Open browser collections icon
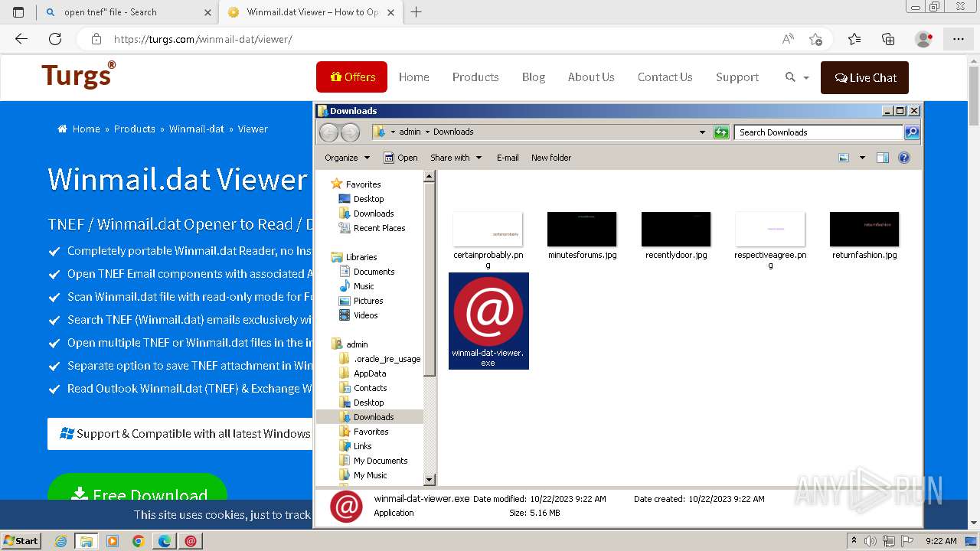Screen dimensions: 980x551 coord(888,39)
